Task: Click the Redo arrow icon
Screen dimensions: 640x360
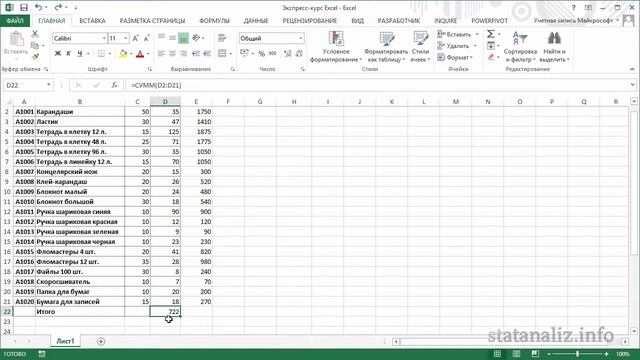Action: pos(58,7)
